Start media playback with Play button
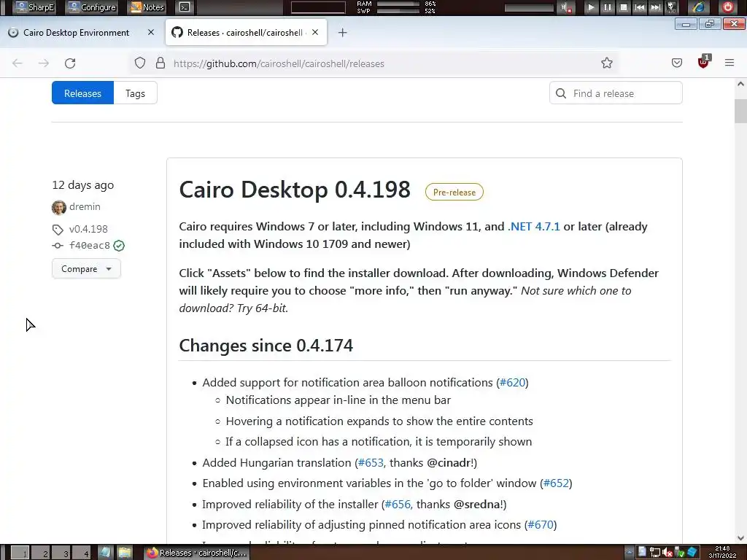The height and width of the screenshot is (560, 747). [591, 7]
